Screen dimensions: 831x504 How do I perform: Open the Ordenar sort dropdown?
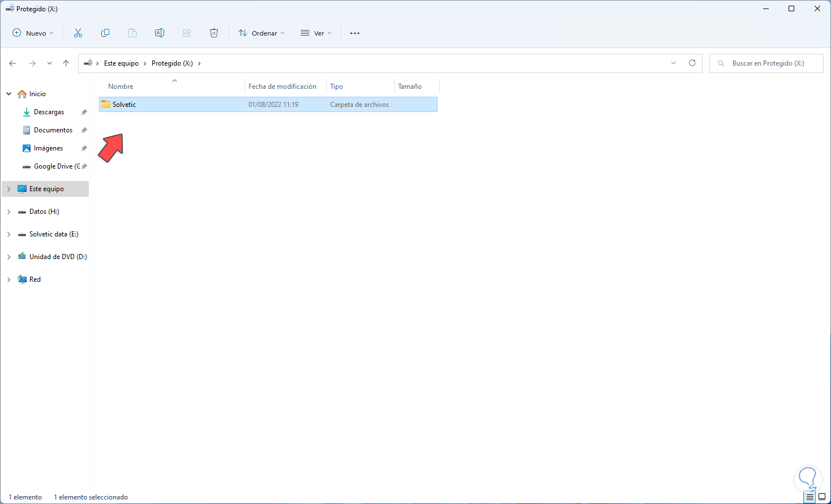pos(262,33)
